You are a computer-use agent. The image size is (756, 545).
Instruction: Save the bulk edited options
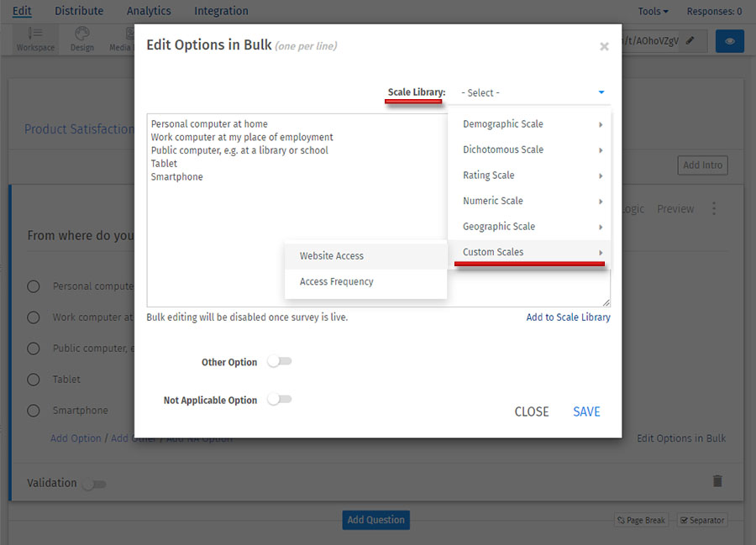point(585,411)
